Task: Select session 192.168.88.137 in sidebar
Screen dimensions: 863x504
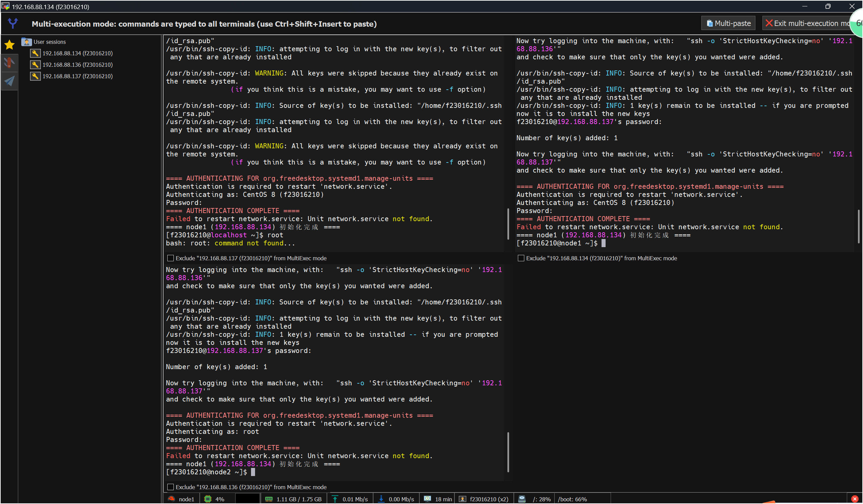Action: pyautogui.click(x=77, y=76)
